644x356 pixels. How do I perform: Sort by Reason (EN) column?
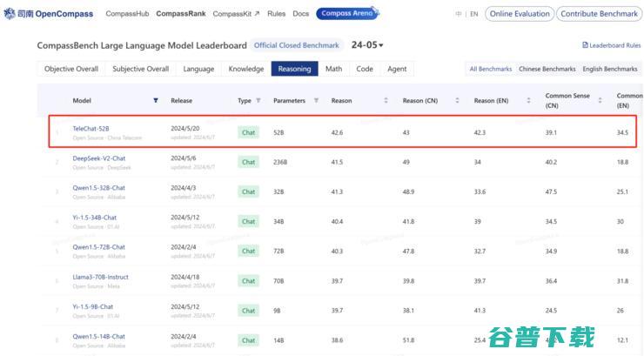[528, 101]
